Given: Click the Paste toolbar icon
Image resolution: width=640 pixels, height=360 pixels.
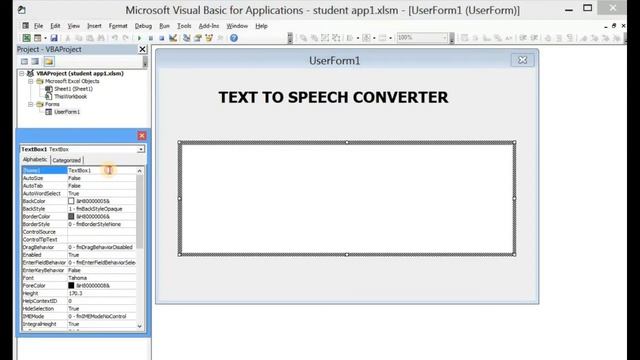Looking at the screenshot, I should [x=90, y=38].
